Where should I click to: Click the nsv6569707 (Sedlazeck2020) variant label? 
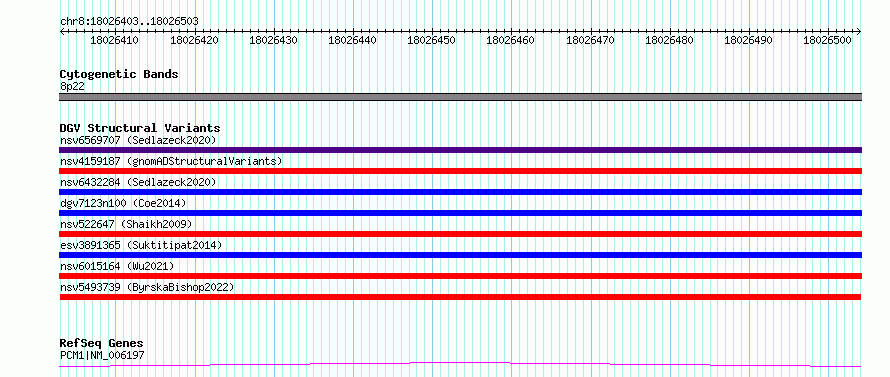click(x=138, y=140)
